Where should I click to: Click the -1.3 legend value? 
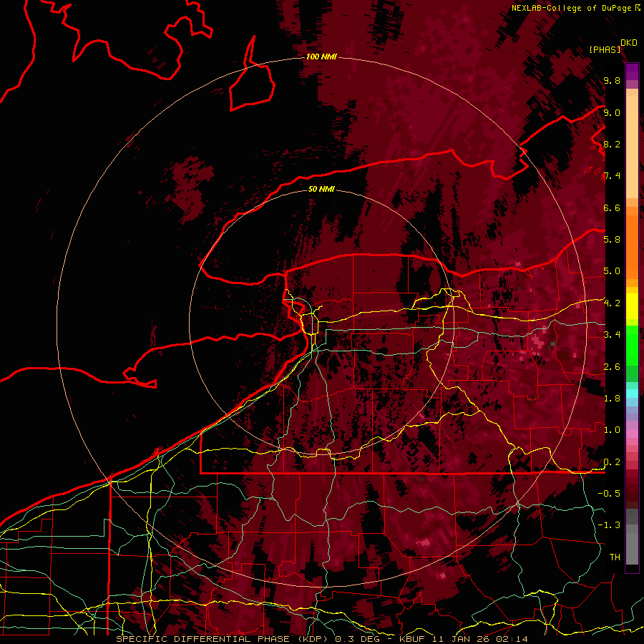coord(609,525)
